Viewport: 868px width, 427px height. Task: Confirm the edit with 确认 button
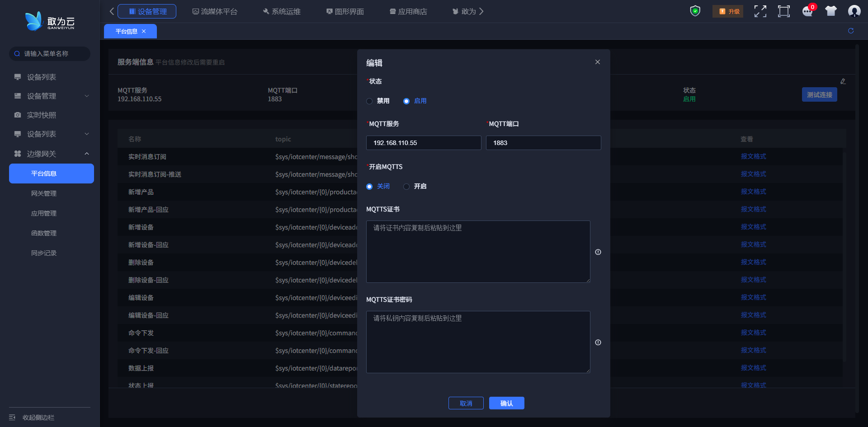pos(506,403)
